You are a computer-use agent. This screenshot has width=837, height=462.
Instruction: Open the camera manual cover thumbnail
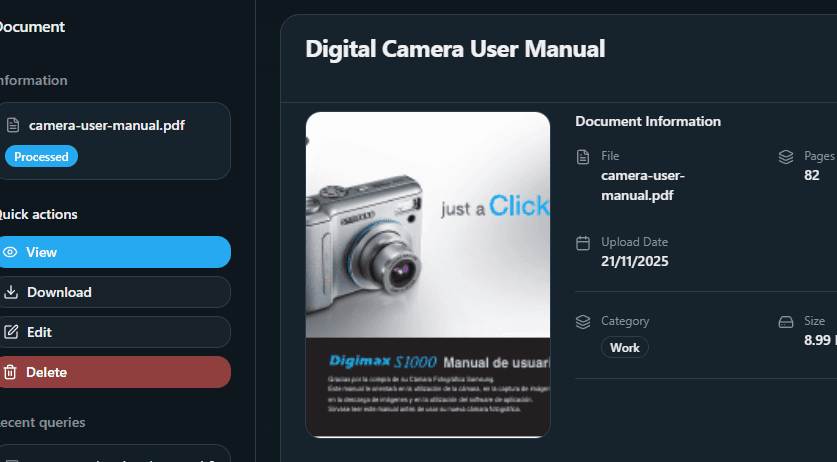pos(428,275)
